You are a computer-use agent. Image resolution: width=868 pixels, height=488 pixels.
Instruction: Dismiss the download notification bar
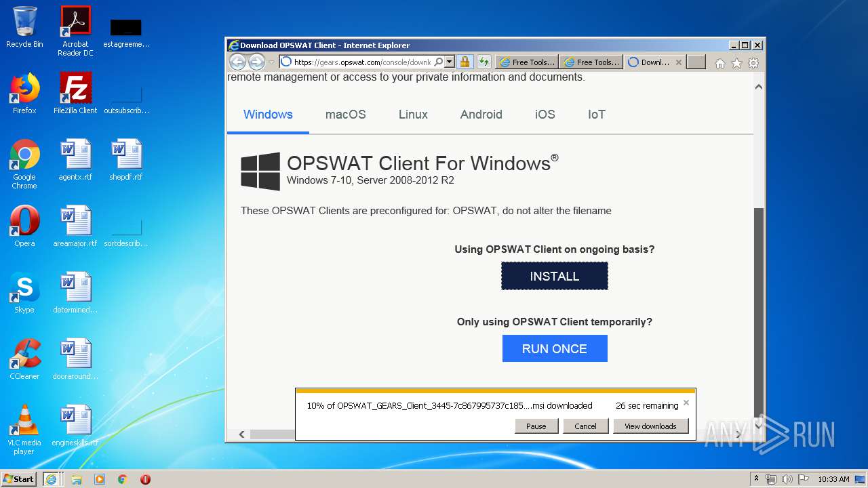pyautogui.click(x=686, y=403)
